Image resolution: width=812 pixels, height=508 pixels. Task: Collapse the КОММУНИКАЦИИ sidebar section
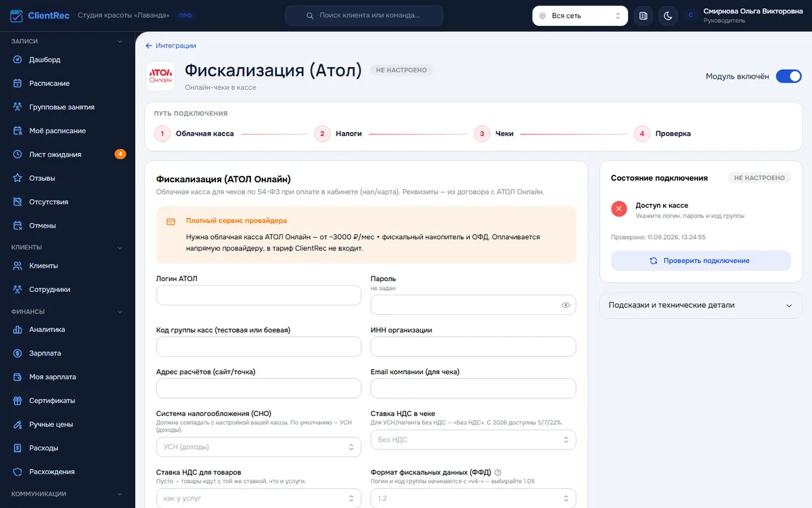coord(120,494)
